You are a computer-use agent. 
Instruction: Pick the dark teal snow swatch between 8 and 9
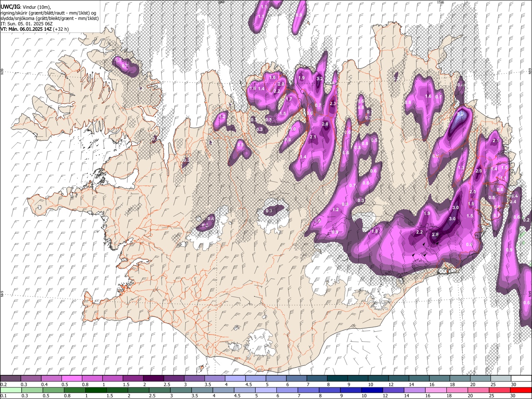[337, 378]
